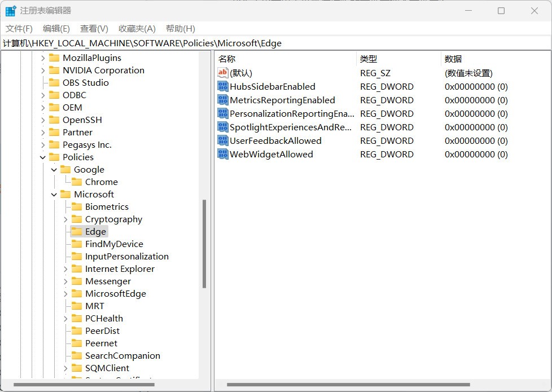Collapse the Policies key
This screenshot has height=392, width=552.
pyautogui.click(x=43, y=157)
